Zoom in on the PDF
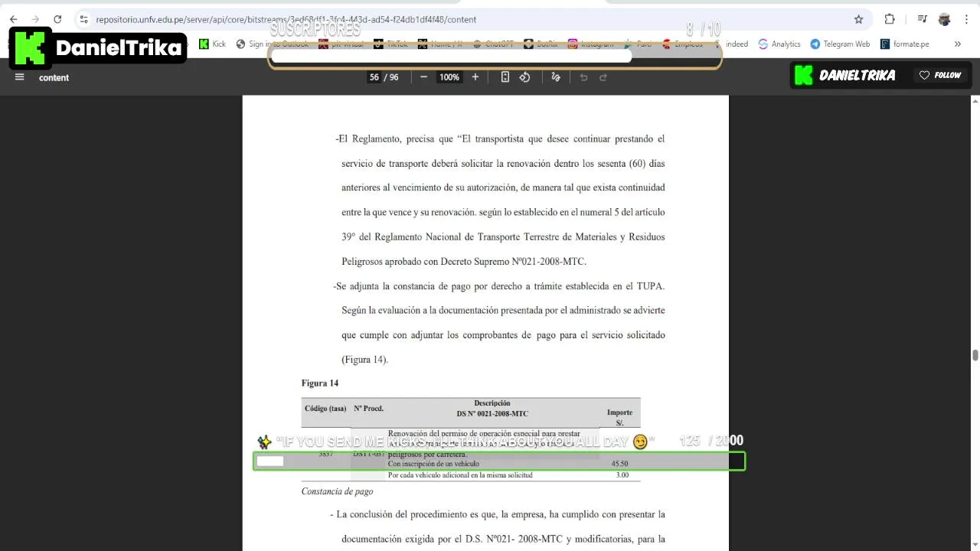The width and height of the screenshot is (980, 551). tap(475, 77)
